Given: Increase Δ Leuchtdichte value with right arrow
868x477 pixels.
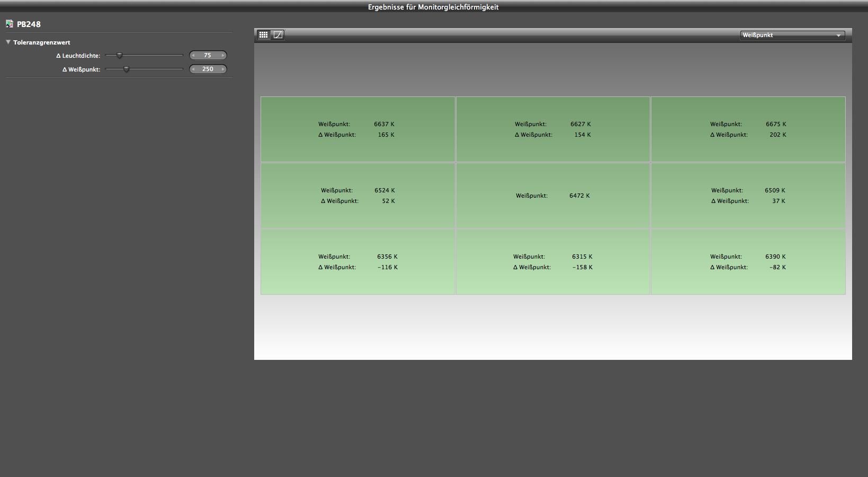Looking at the screenshot, I should click(223, 56).
